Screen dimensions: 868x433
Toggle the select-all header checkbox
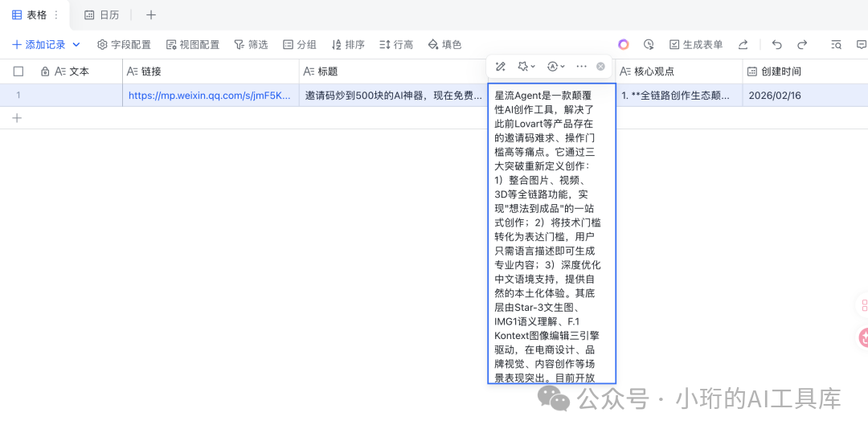pos(18,71)
